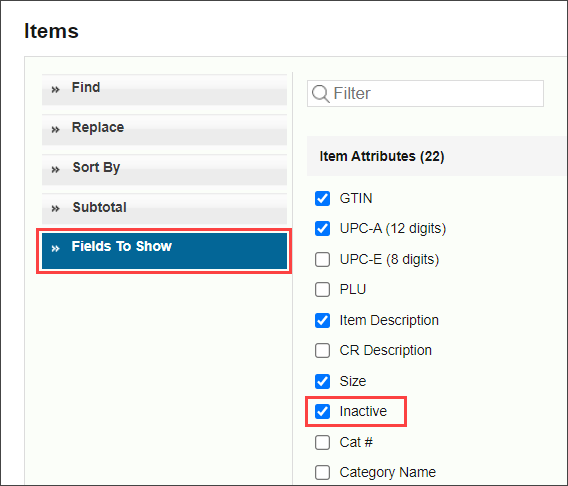Viewport: 568px width, 486px height.
Task: Click the double-arrow icon beside Subtotal
Action: coord(55,208)
